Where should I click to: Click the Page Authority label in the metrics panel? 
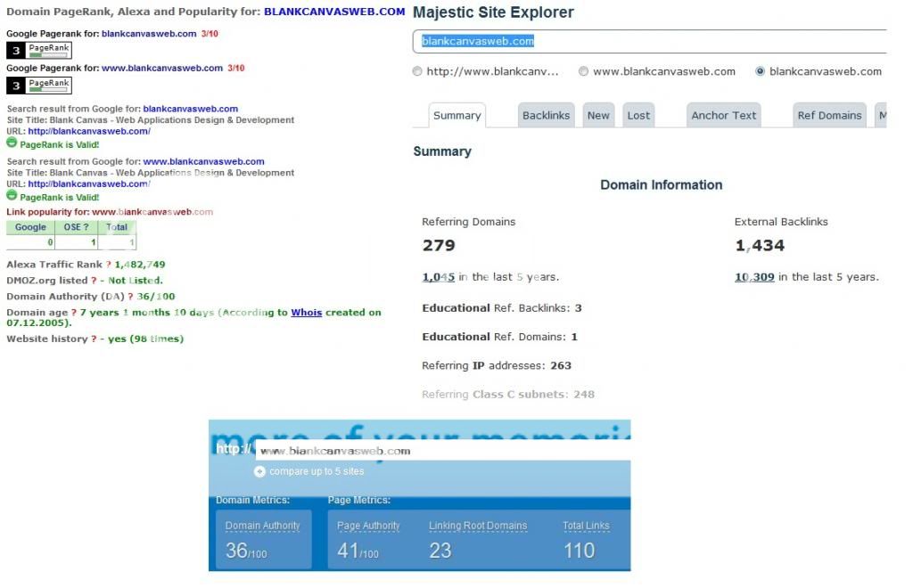[x=368, y=526]
